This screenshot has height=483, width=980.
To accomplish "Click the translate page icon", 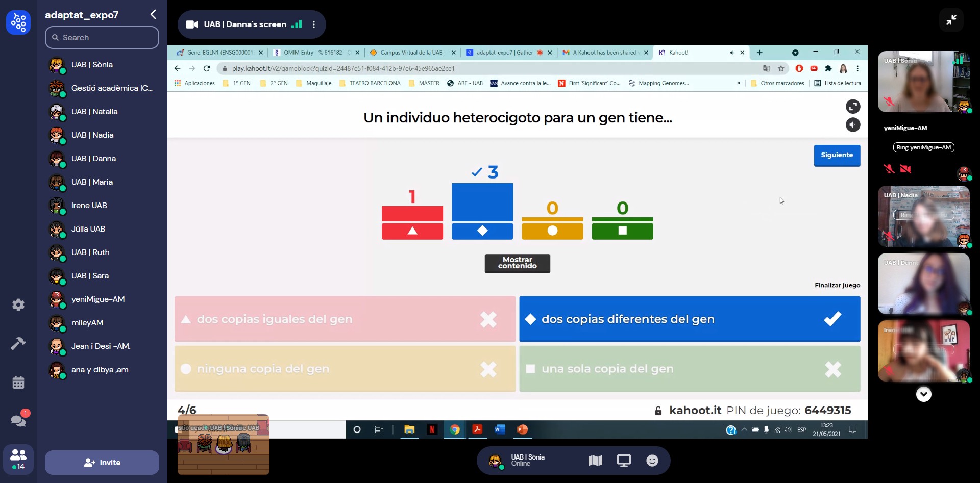I will (x=766, y=68).
